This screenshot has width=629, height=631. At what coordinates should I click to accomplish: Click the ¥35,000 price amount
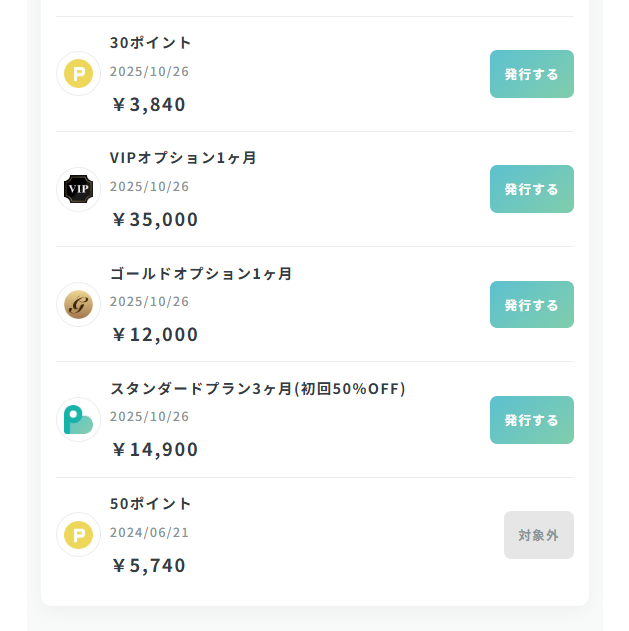(155, 219)
